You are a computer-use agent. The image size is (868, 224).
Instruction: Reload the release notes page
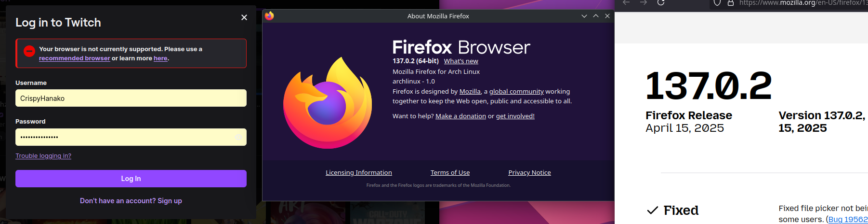(x=661, y=2)
